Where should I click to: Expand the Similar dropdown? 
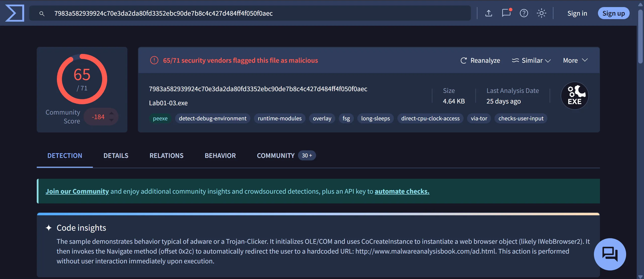(x=531, y=60)
